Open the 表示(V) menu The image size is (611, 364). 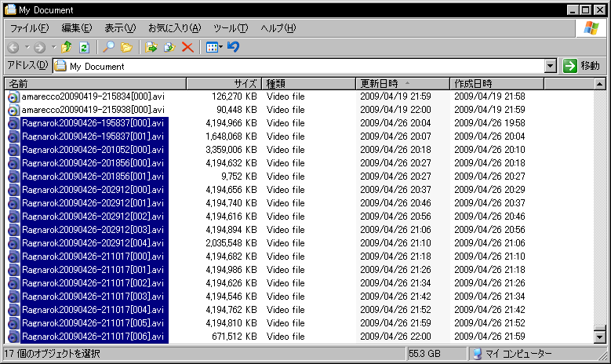pos(120,28)
